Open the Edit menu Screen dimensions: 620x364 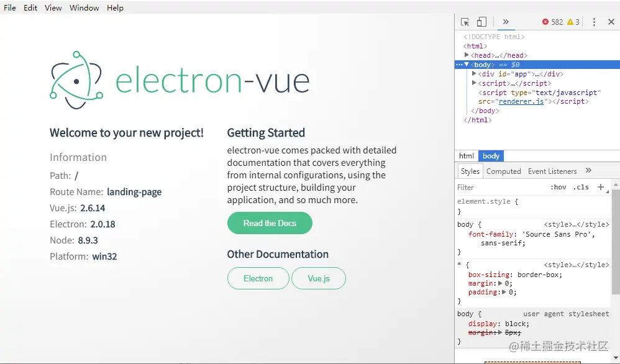30,8
